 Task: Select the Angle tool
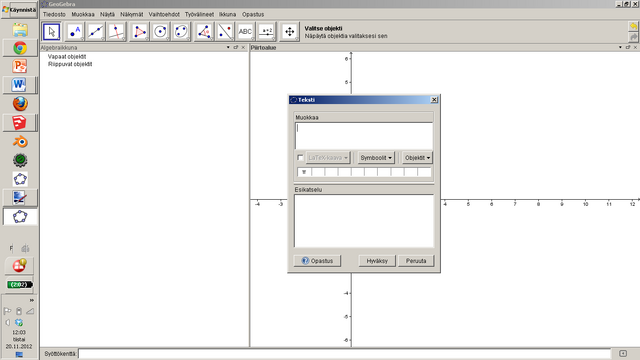coord(204,32)
